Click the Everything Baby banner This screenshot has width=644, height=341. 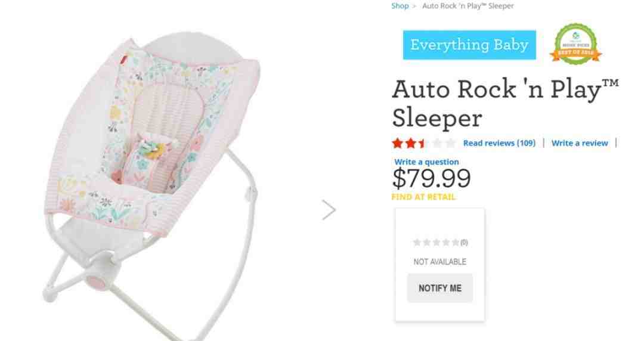(x=469, y=45)
